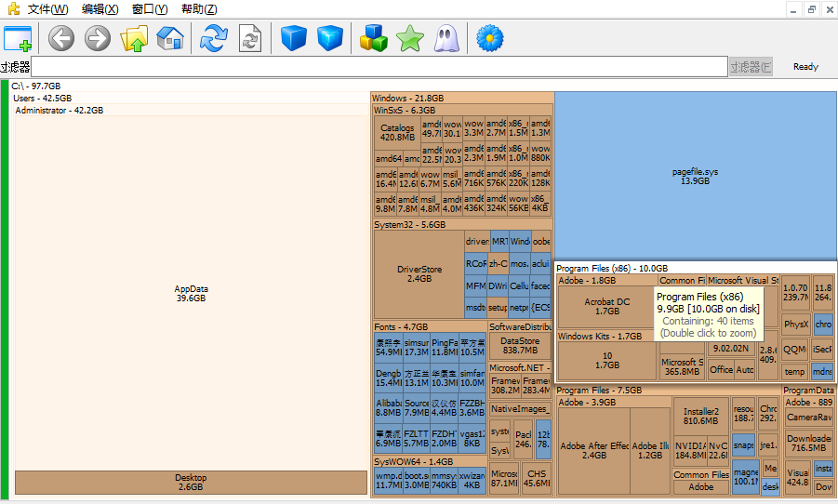Select the AppData 39.6GB block
The image size is (838, 504).
[191, 294]
